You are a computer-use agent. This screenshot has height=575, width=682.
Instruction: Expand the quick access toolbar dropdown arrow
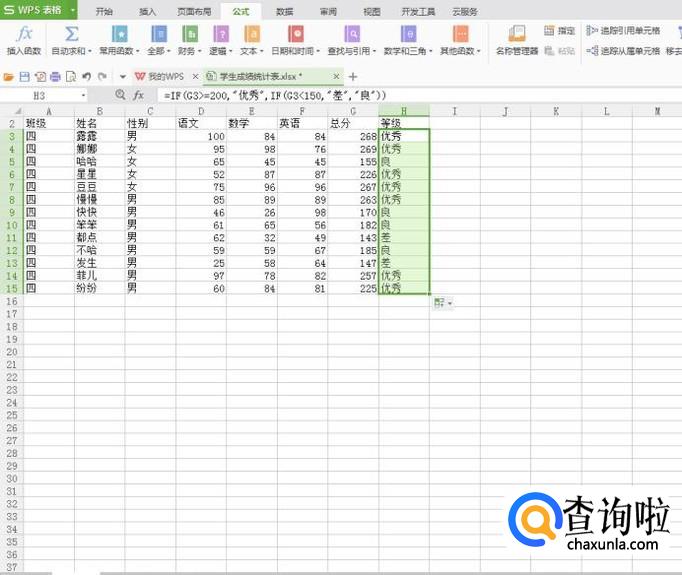point(123,77)
